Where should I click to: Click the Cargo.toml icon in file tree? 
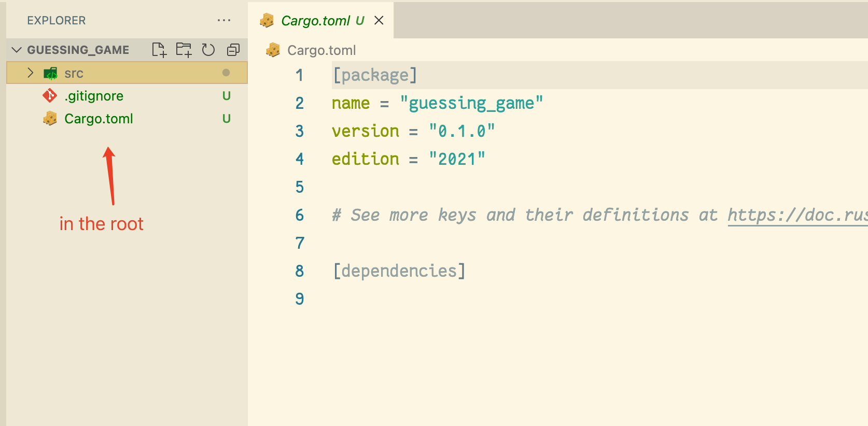click(50, 119)
